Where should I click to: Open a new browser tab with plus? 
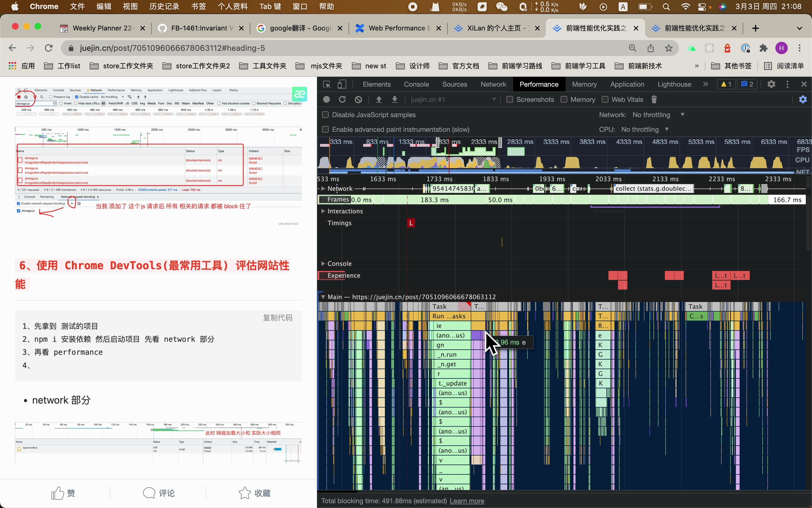[755, 28]
